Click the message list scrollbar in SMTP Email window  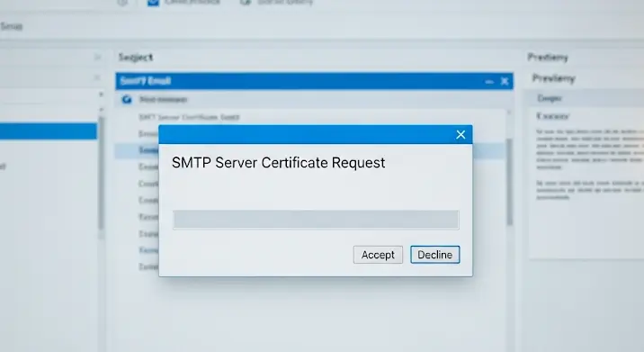(509, 182)
